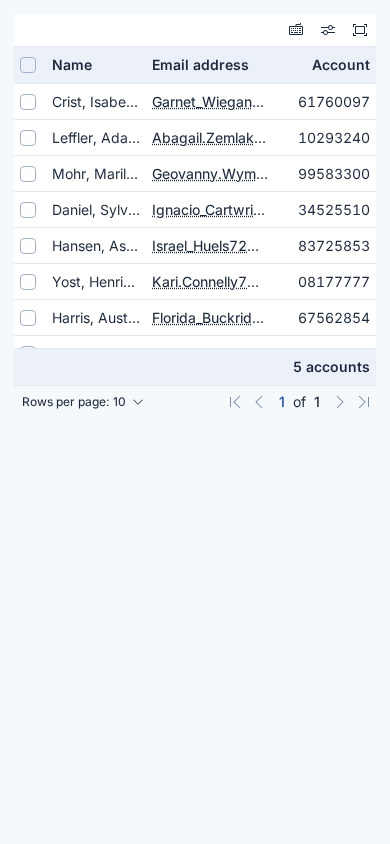
Task: Go to previous page arrow
Action: tap(259, 402)
